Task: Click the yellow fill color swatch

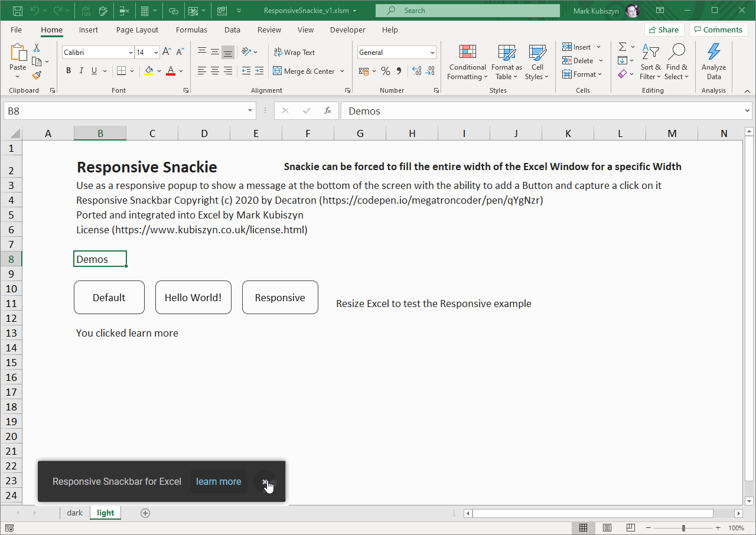Action: (x=149, y=71)
